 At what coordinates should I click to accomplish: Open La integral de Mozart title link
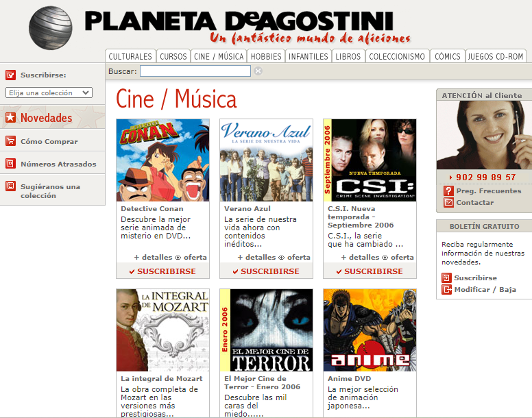click(x=162, y=378)
